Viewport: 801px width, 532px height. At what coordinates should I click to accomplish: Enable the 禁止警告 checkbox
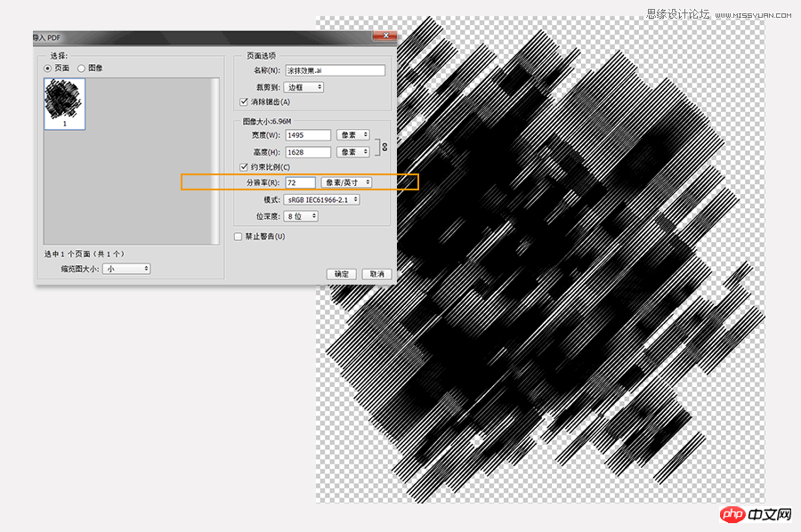pos(238,237)
